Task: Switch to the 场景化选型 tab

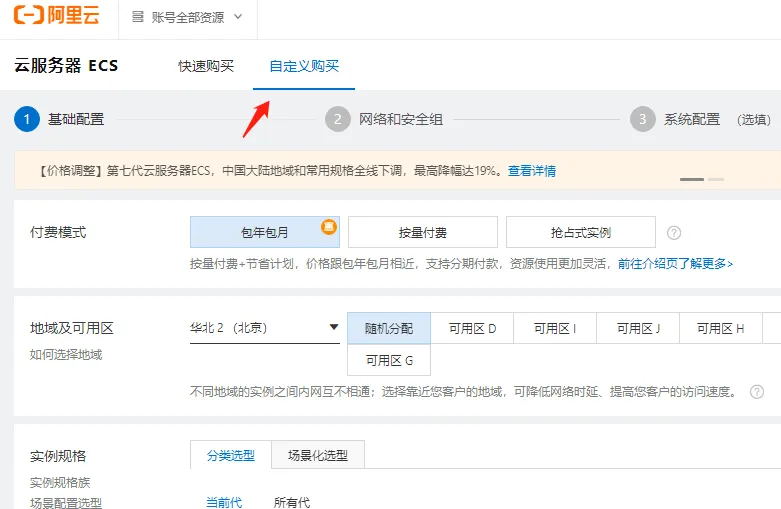Action: (318, 455)
